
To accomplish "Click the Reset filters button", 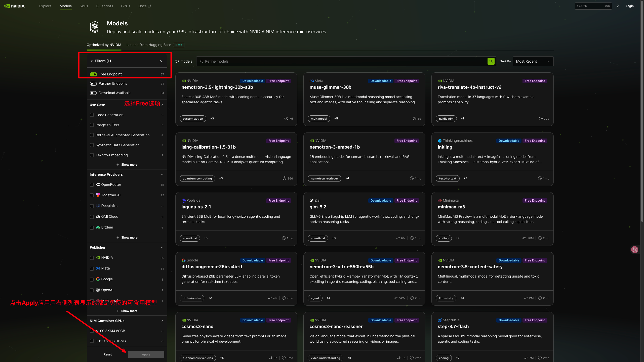I will pyautogui.click(x=108, y=354).
